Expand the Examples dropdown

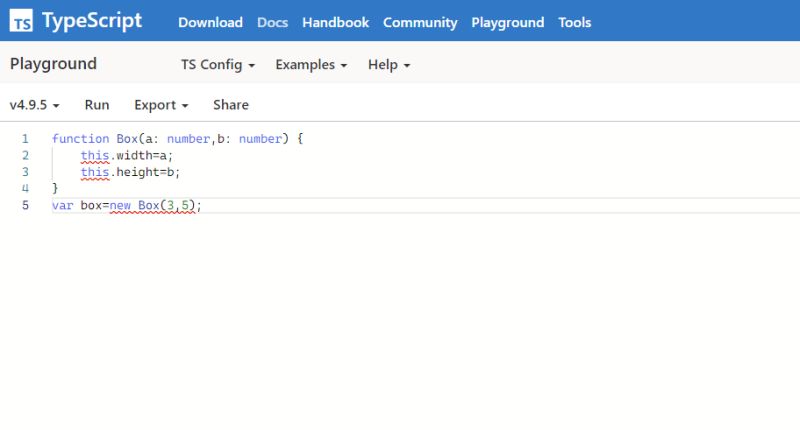311,65
